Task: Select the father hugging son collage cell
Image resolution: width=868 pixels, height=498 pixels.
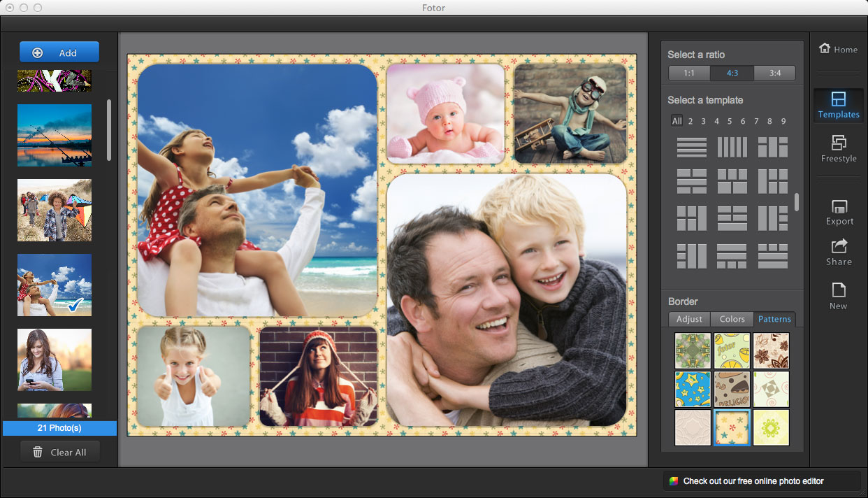Action: (507, 300)
